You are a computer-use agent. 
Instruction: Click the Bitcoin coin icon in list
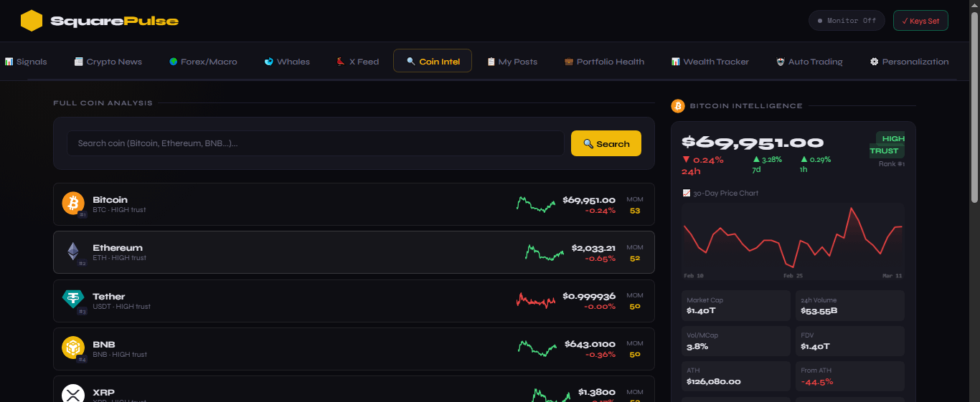coord(73,204)
